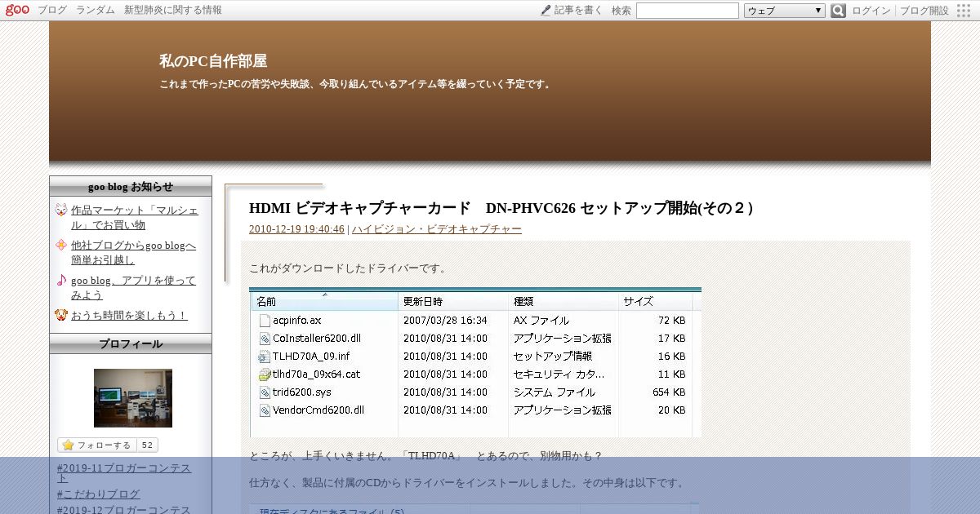Open the goo services grid icon
Viewport: 980px width, 514px height.
[964, 11]
